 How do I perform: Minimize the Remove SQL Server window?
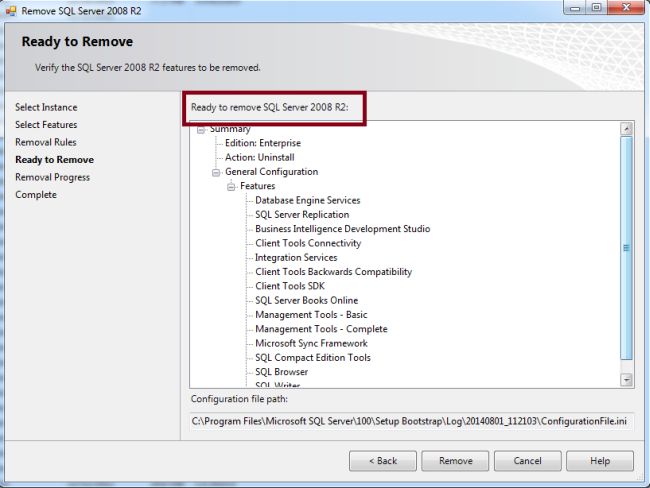pos(575,7)
